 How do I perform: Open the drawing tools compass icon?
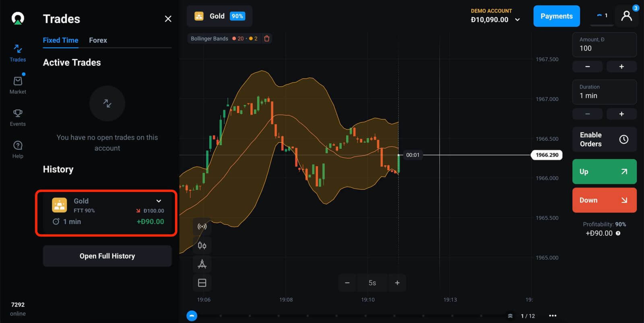[202, 264]
